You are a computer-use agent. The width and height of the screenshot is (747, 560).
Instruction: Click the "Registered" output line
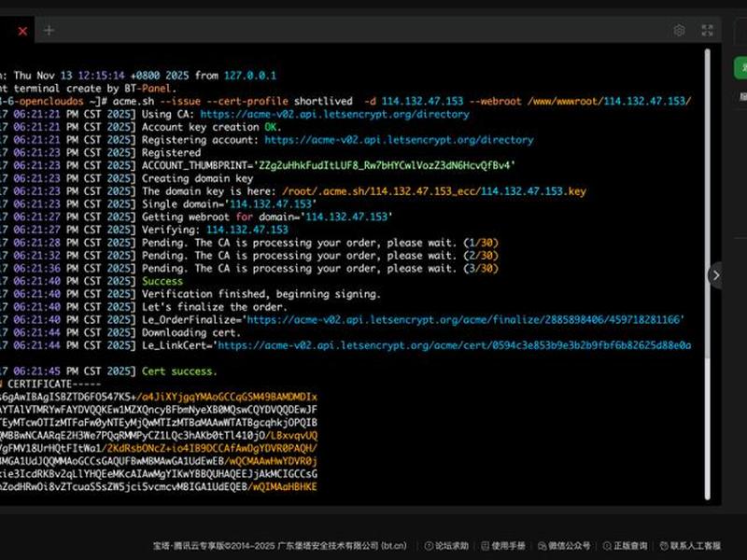[172, 153]
